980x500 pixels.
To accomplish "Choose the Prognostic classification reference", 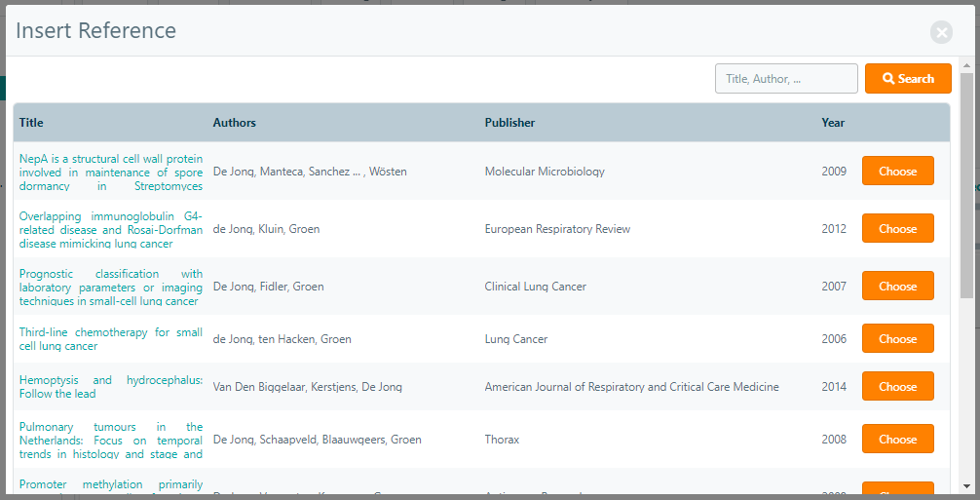I will click(897, 287).
